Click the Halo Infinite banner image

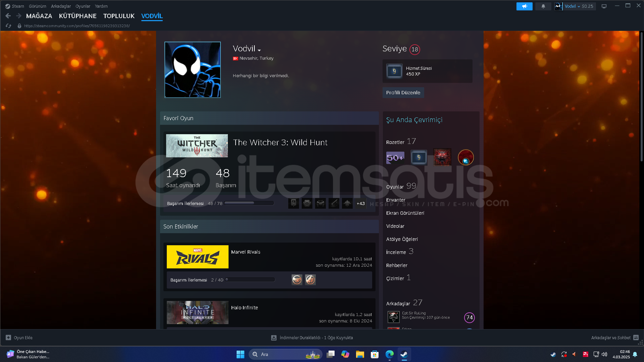pos(198,313)
